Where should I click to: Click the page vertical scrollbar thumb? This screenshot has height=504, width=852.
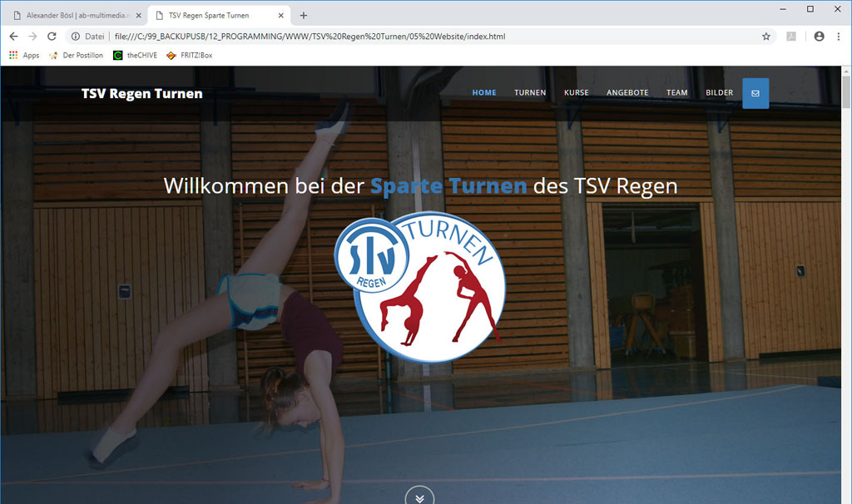click(846, 92)
